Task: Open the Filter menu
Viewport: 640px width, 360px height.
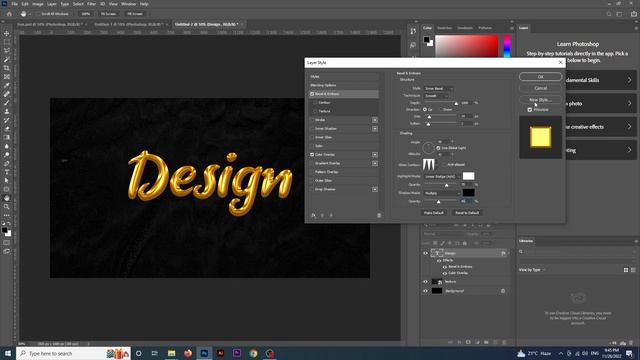Action: (91, 4)
